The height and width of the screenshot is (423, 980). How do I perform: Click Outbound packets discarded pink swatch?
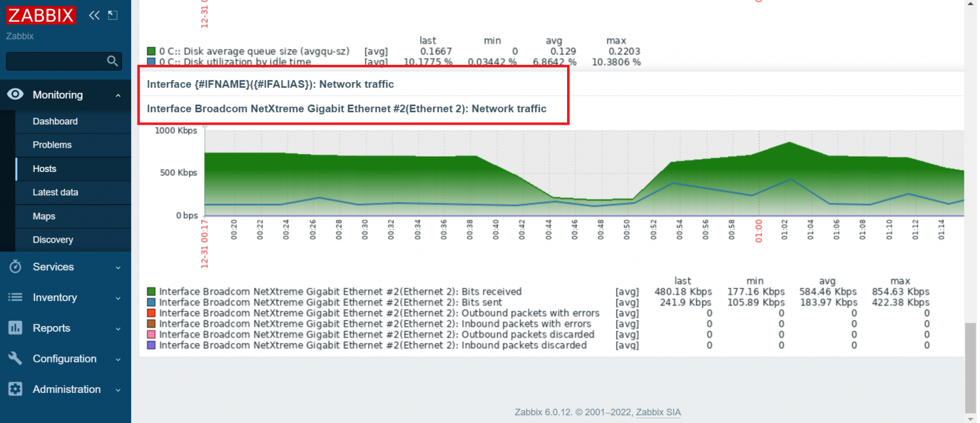pos(152,334)
